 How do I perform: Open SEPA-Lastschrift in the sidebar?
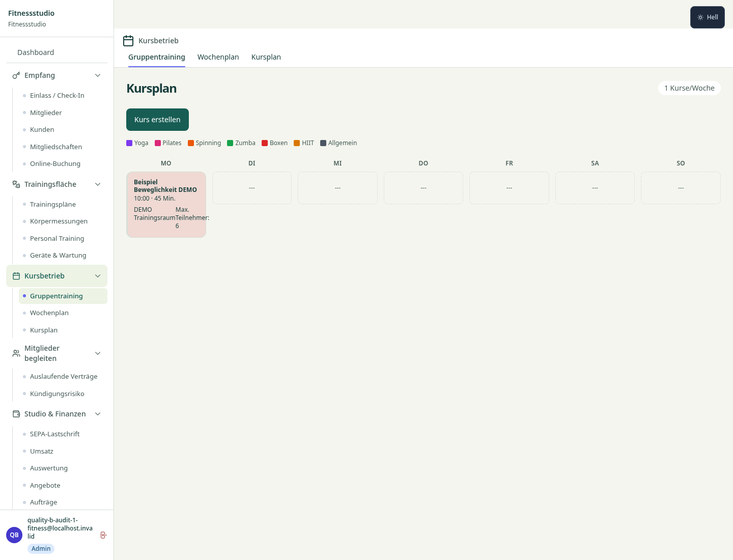pyautogui.click(x=63, y=434)
